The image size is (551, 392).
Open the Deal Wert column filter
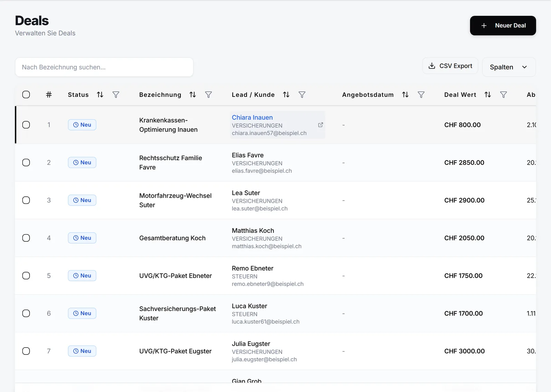tap(503, 95)
